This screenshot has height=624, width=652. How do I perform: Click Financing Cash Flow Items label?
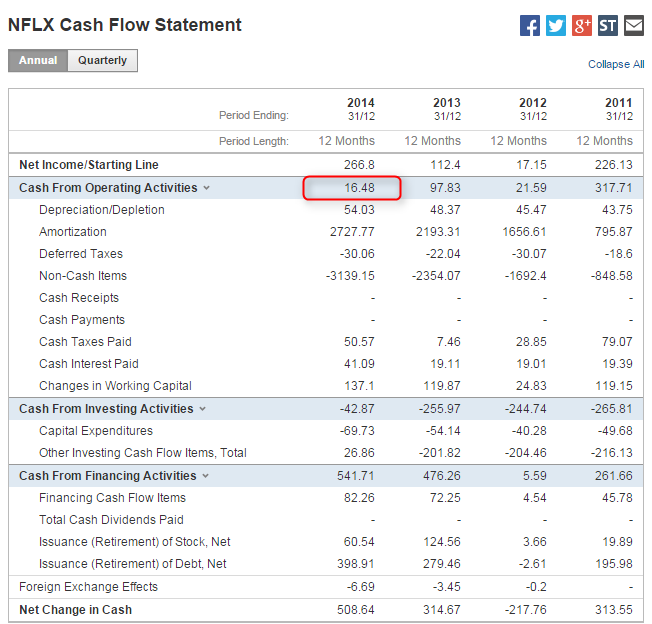112,498
